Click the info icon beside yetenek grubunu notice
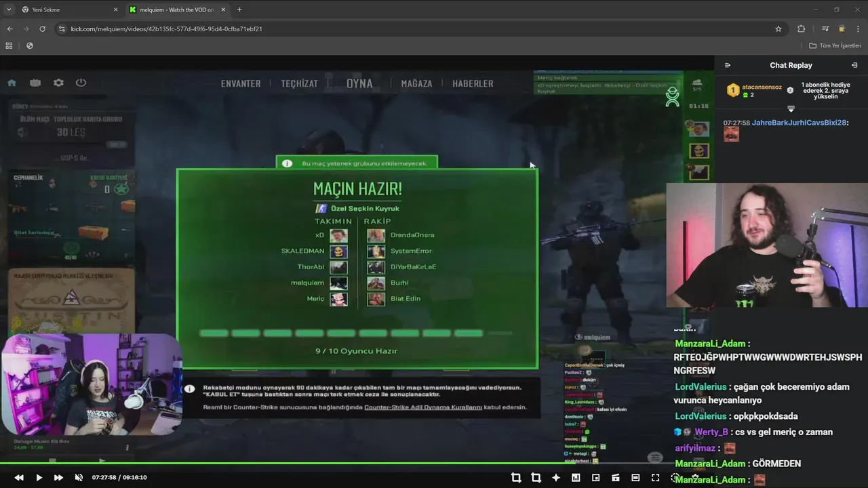868x488 pixels. coord(287,163)
